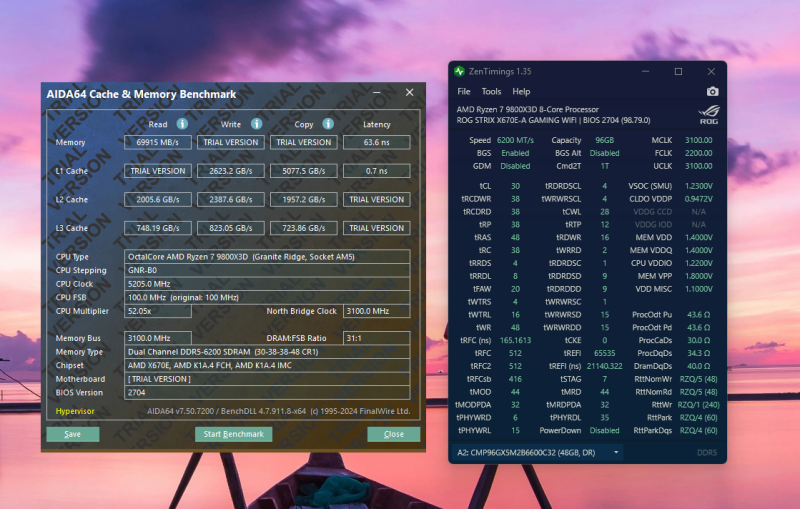Open the Tools menu in ZenTimings
800x509 pixels.
point(491,91)
